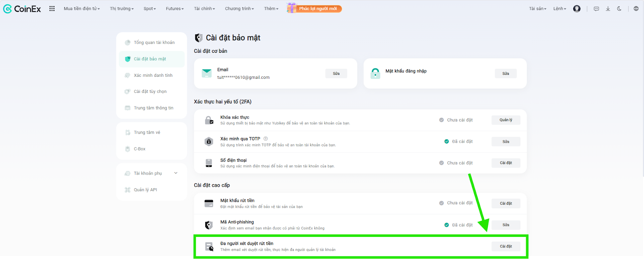Expand the Thị trường dropdown
Viewport: 644px width, 259px height.
click(x=122, y=9)
